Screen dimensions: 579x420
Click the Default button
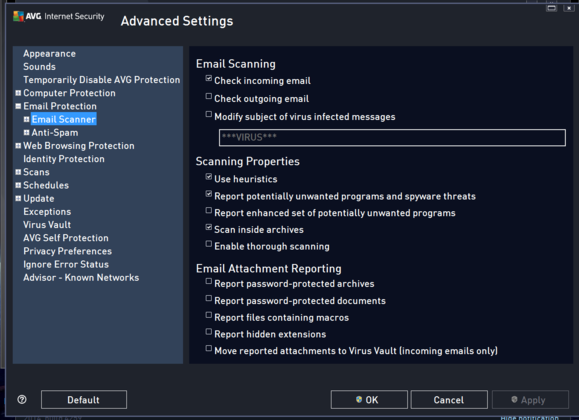point(84,400)
